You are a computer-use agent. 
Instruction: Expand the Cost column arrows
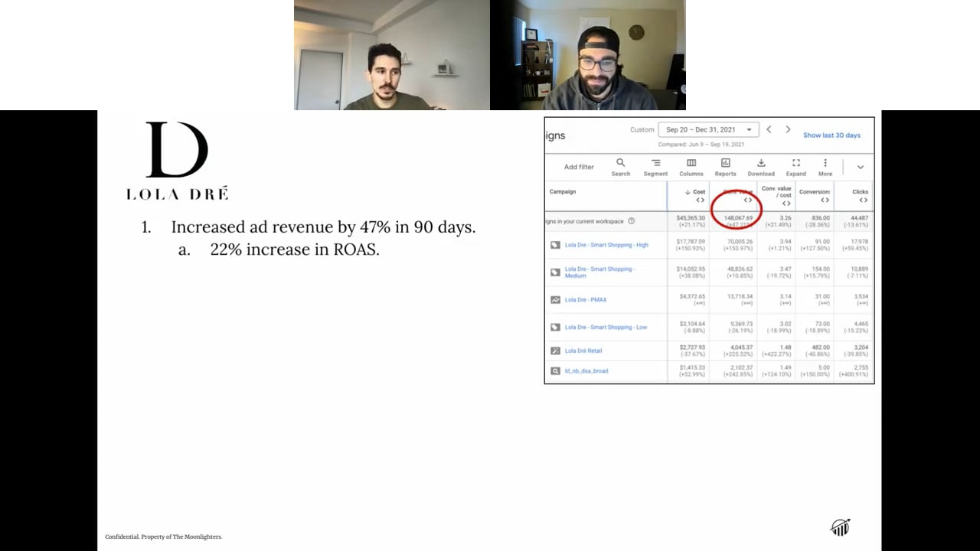[700, 201]
